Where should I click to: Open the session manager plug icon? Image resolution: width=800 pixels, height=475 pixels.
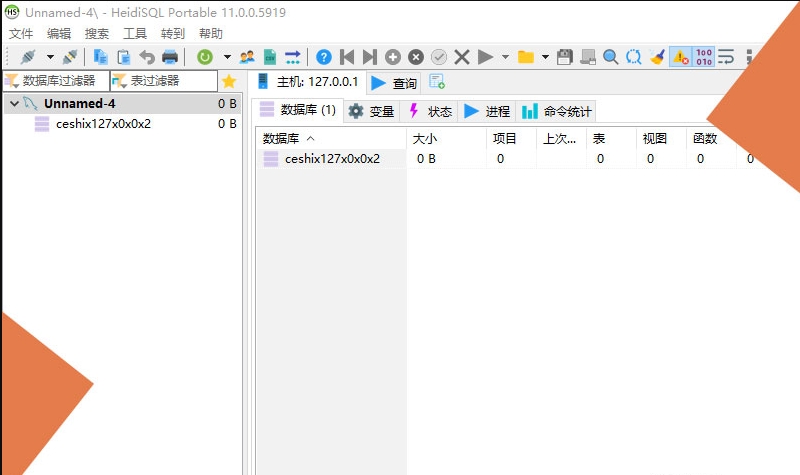click(x=28, y=57)
